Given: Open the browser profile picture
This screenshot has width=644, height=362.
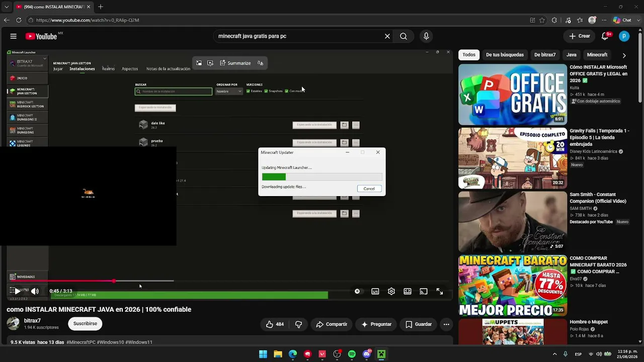Looking at the screenshot, I should click(592, 20).
